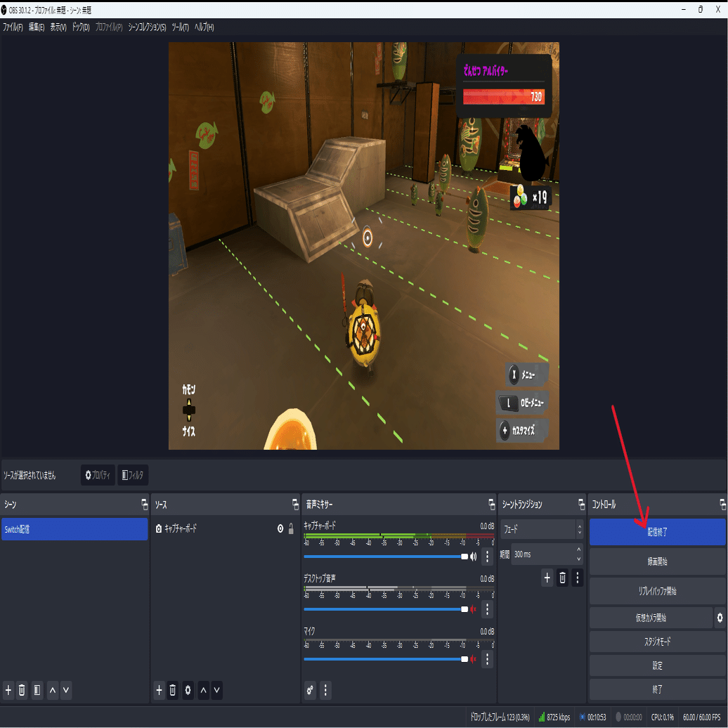Click the 60.00 / 60.00 FPS readout

701,717
